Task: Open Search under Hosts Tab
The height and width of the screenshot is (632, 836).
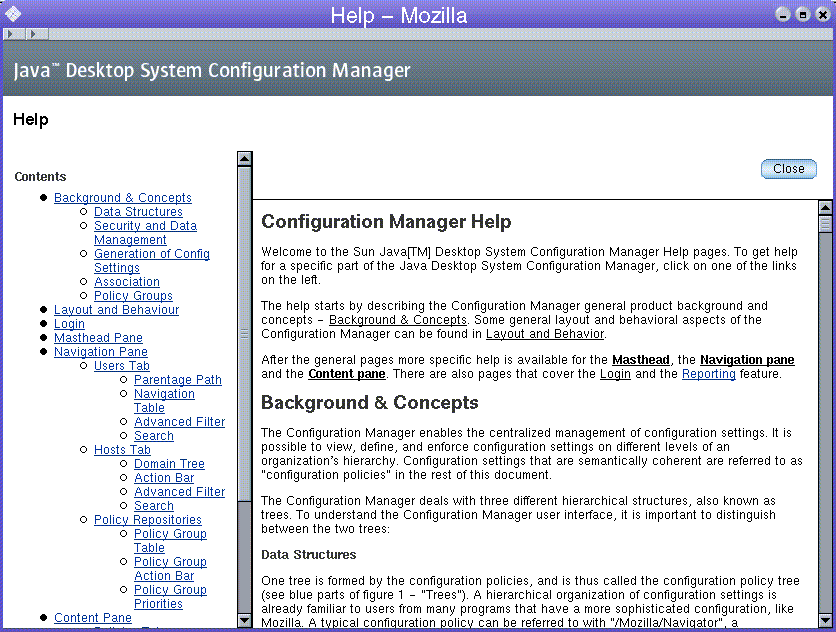Action: pos(154,506)
